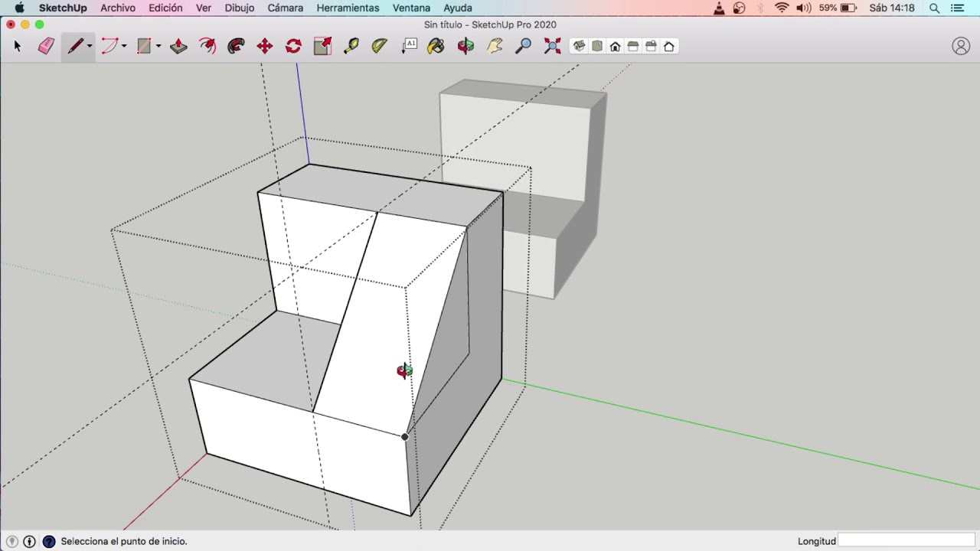Open the Instructor help question-mark icon
The height and width of the screenshot is (551, 980).
tap(49, 541)
